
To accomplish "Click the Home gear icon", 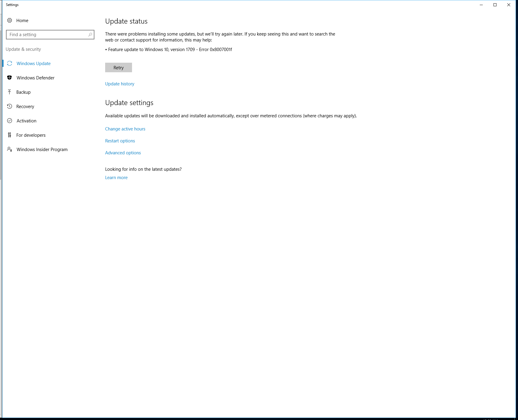I will 10,20.
